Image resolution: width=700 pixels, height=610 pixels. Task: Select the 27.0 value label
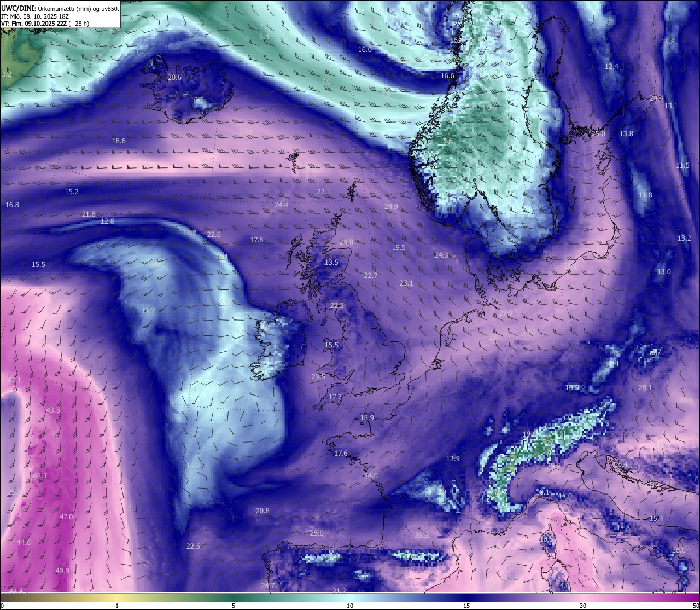tap(505, 313)
